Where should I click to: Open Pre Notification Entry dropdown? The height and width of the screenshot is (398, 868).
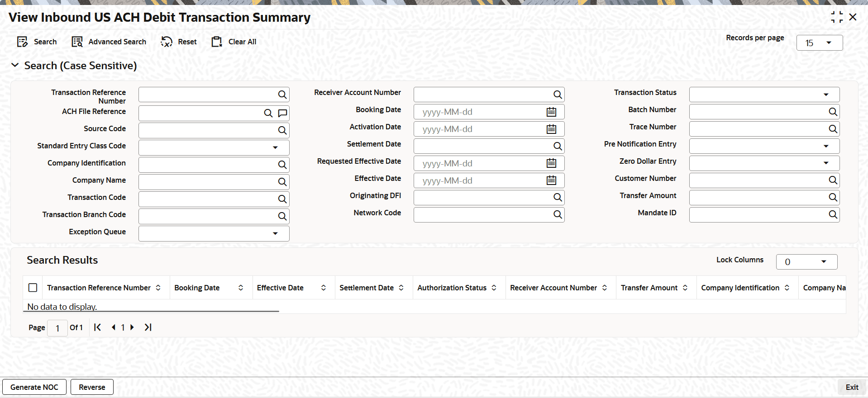(x=764, y=146)
